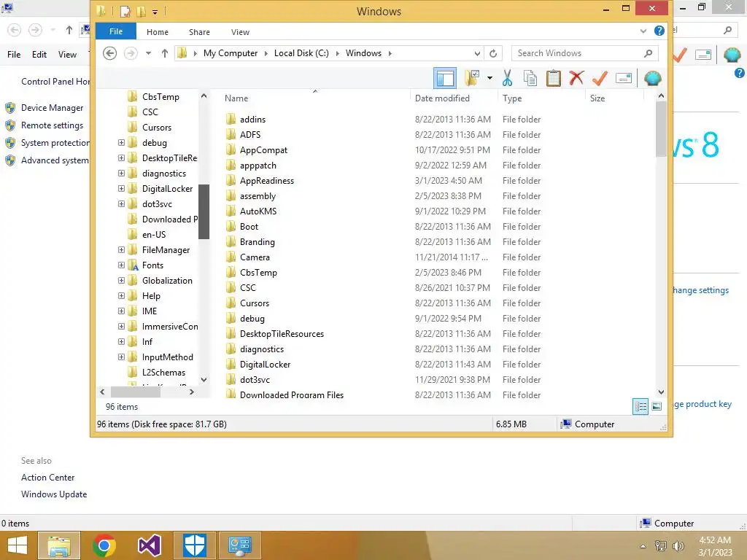Switch to Details view icon at bottom right

click(640, 406)
